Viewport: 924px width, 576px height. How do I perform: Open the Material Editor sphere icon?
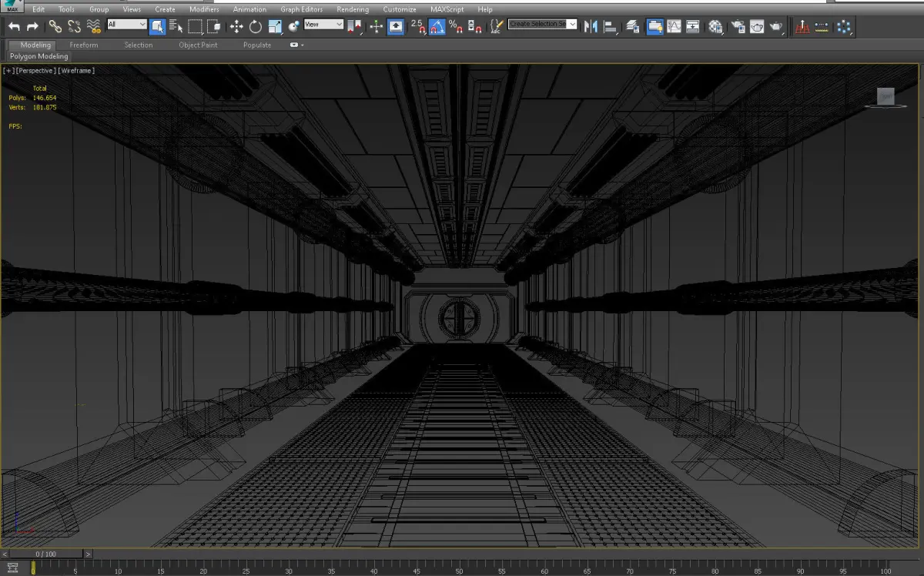(715, 26)
